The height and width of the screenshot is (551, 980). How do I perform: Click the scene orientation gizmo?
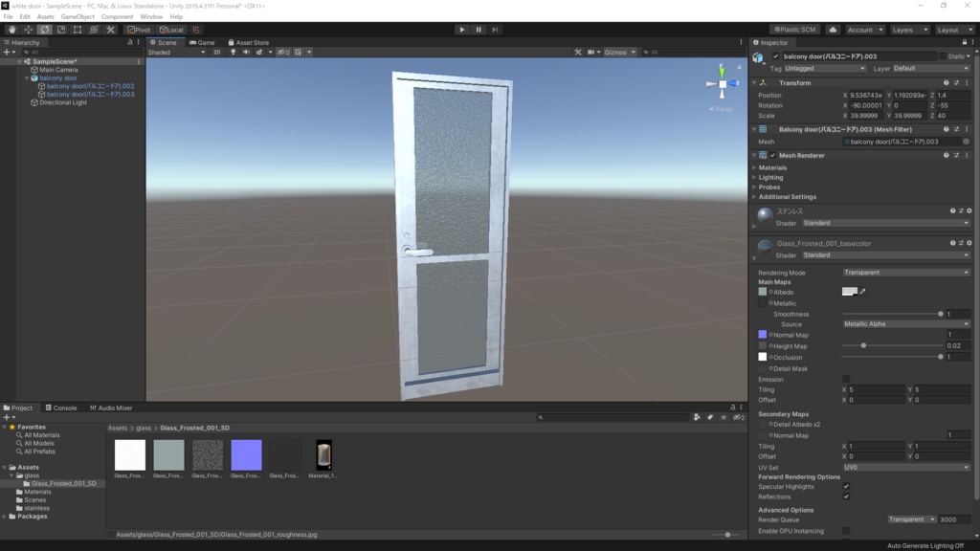[723, 84]
